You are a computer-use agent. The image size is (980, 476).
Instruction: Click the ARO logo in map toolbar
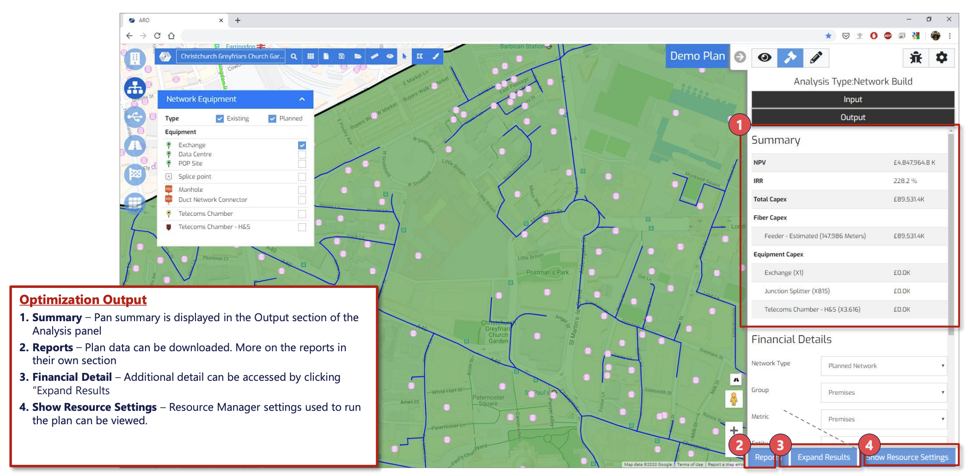[x=165, y=56]
